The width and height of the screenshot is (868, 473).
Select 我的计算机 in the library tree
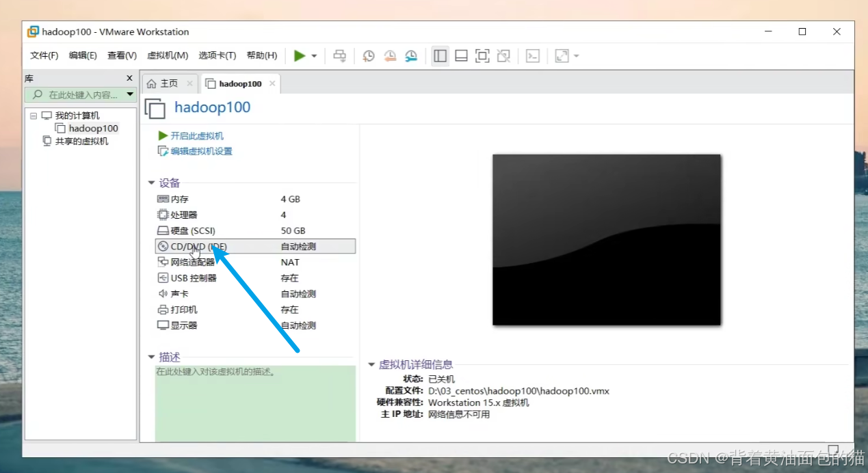[77, 116]
